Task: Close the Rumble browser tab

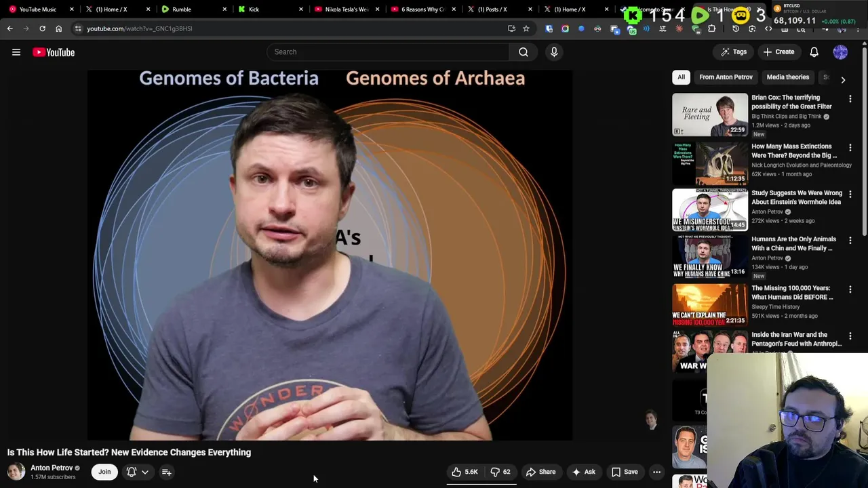Action: pyautogui.click(x=224, y=9)
